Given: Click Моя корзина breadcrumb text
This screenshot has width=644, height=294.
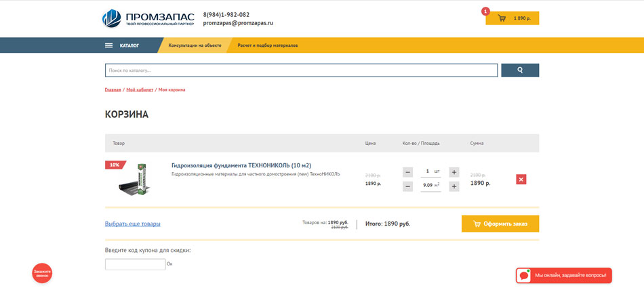Looking at the screenshot, I should pos(172,89).
